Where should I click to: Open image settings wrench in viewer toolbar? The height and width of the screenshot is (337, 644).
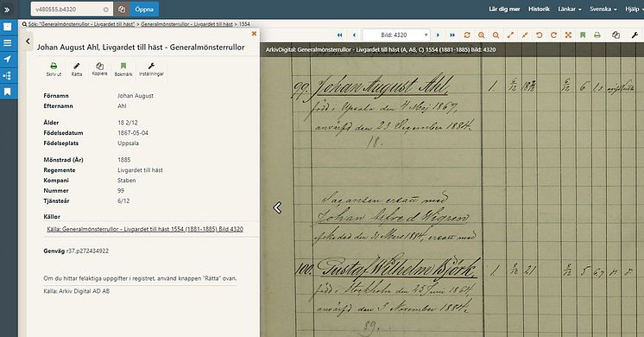click(635, 35)
